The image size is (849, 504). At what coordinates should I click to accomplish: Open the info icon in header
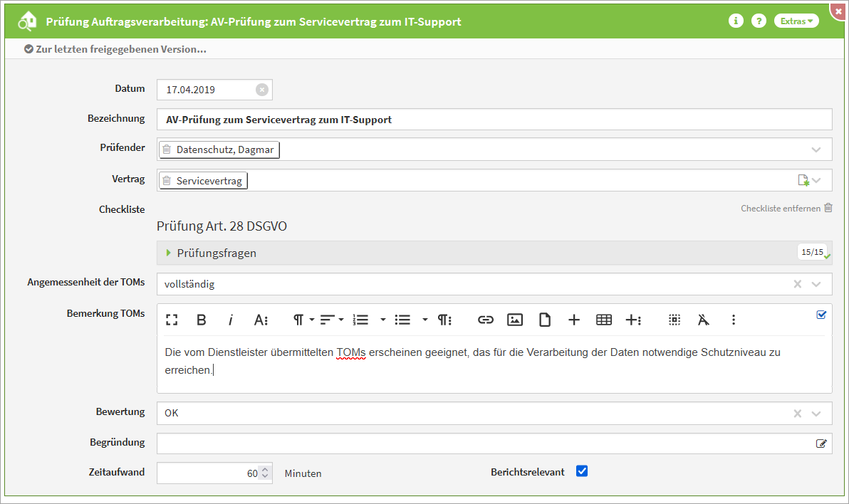click(x=736, y=21)
